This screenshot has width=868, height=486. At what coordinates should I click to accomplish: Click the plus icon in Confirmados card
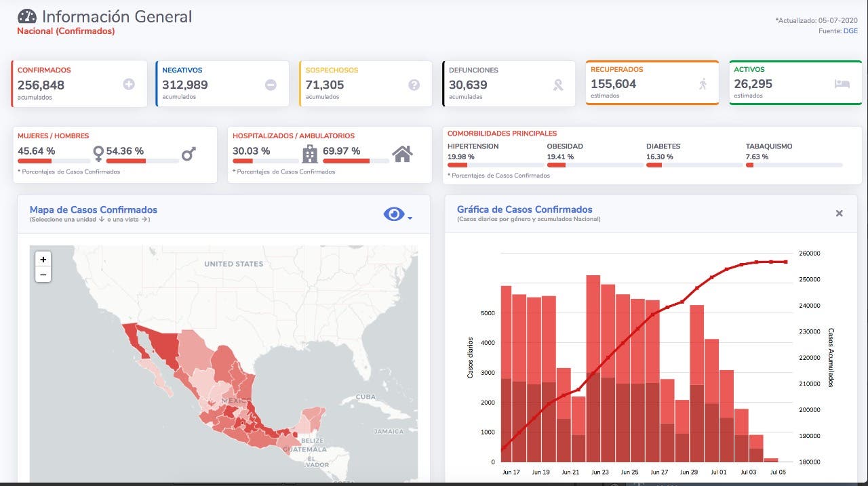pyautogui.click(x=129, y=85)
